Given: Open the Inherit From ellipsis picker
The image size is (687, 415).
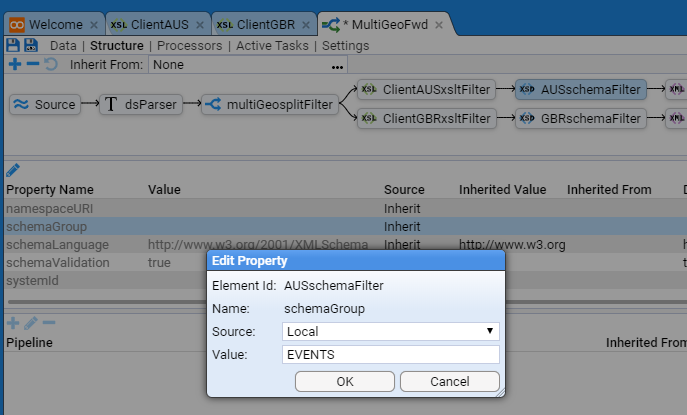Looking at the screenshot, I should pos(337,65).
